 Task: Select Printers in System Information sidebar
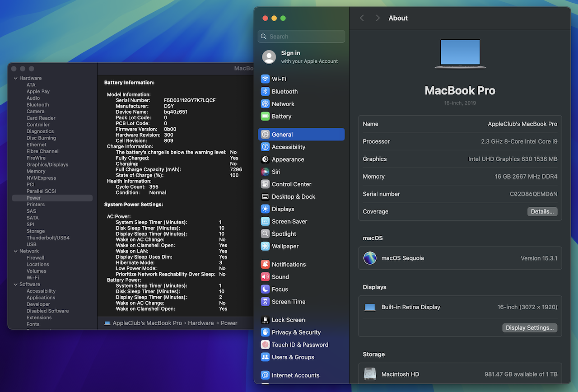click(x=35, y=205)
